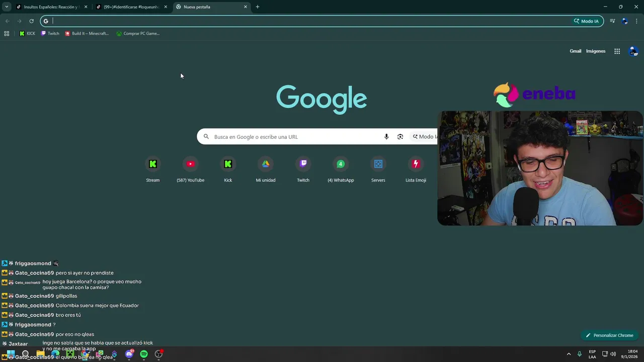Open a new tab with plus button
This screenshot has height=362, width=644.
click(x=258, y=7)
